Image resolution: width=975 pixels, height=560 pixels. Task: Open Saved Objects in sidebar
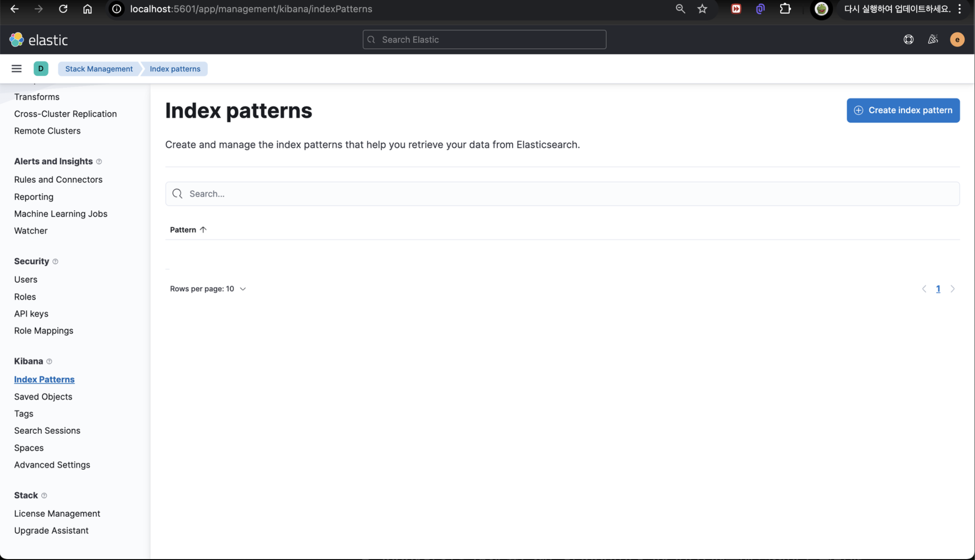pos(43,397)
